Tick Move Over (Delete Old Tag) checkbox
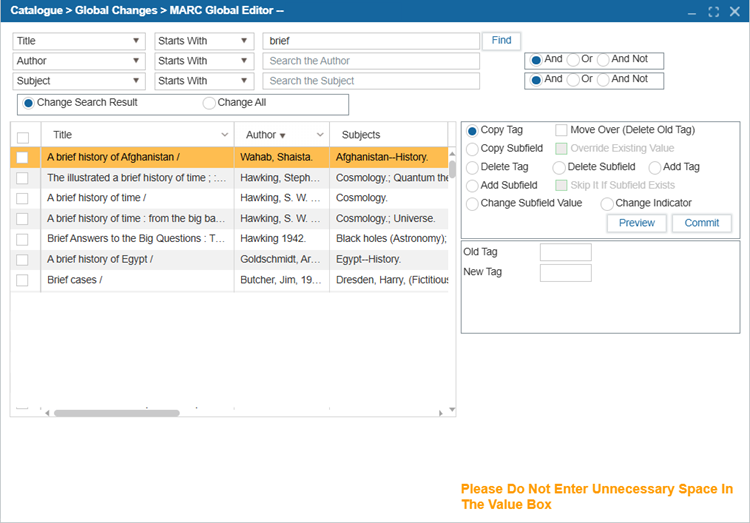Image resolution: width=750 pixels, height=523 pixels. (x=561, y=130)
